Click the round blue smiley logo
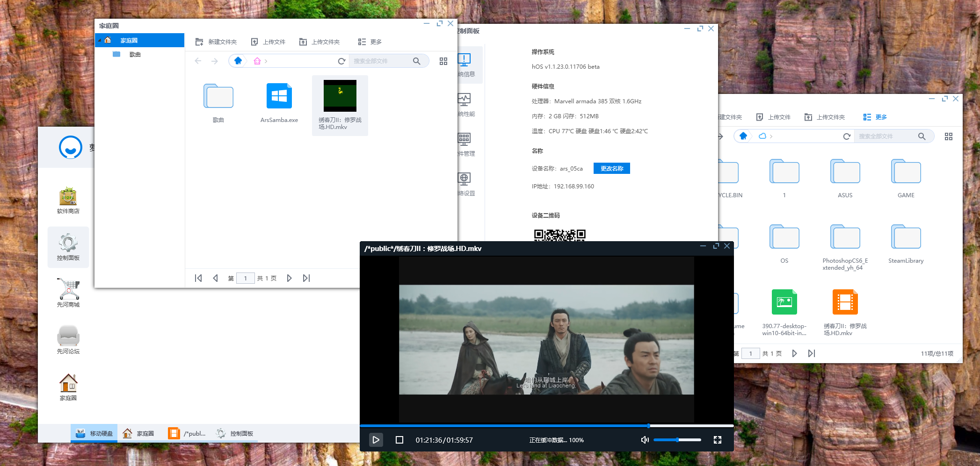Image resolution: width=980 pixels, height=466 pixels. point(71,147)
